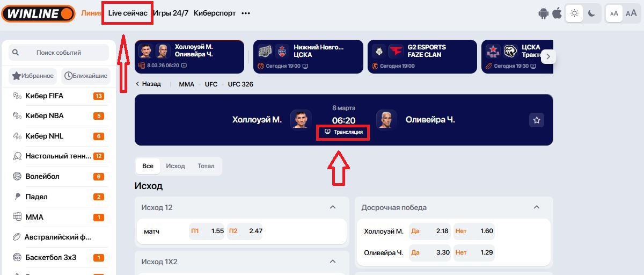Select the smaller font size option
The width and height of the screenshot is (644, 275).
point(614,13)
